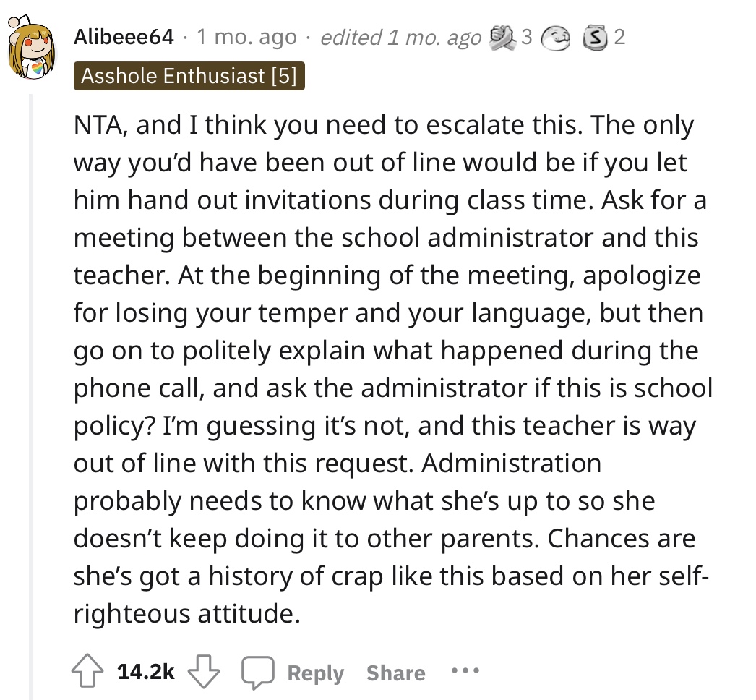
Task: Click the Reply button text
Action: [316, 673]
